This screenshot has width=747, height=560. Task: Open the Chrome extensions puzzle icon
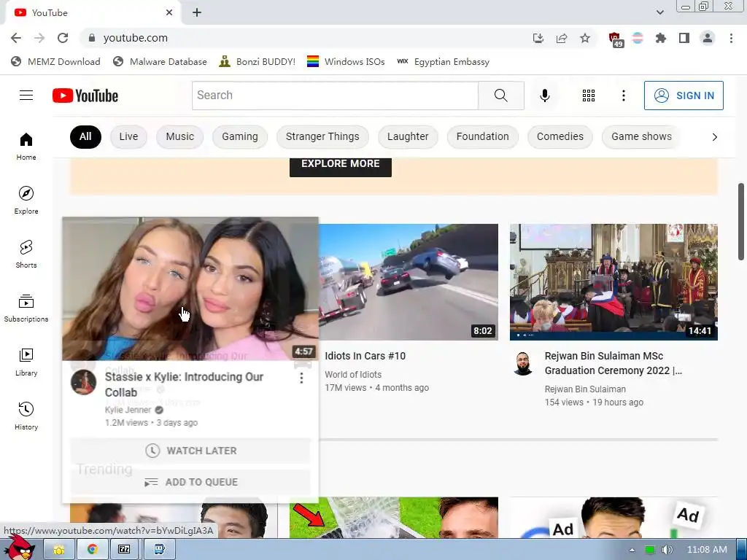pyautogui.click(x=661, y=38)
